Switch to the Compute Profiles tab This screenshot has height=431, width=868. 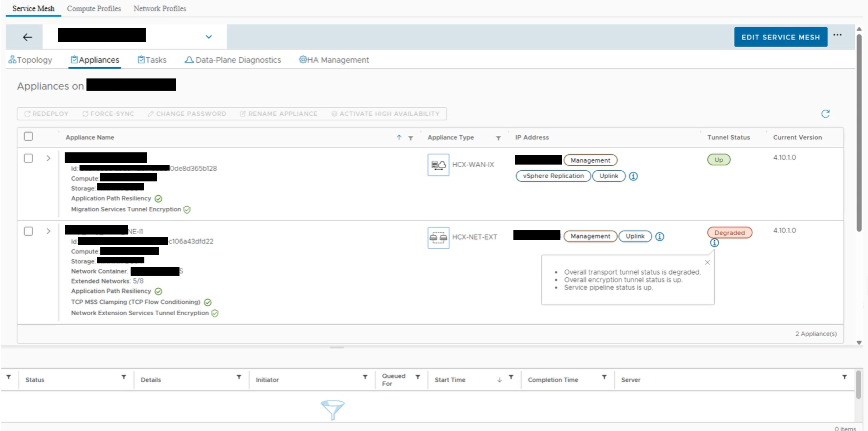click(x=94, y=8)
